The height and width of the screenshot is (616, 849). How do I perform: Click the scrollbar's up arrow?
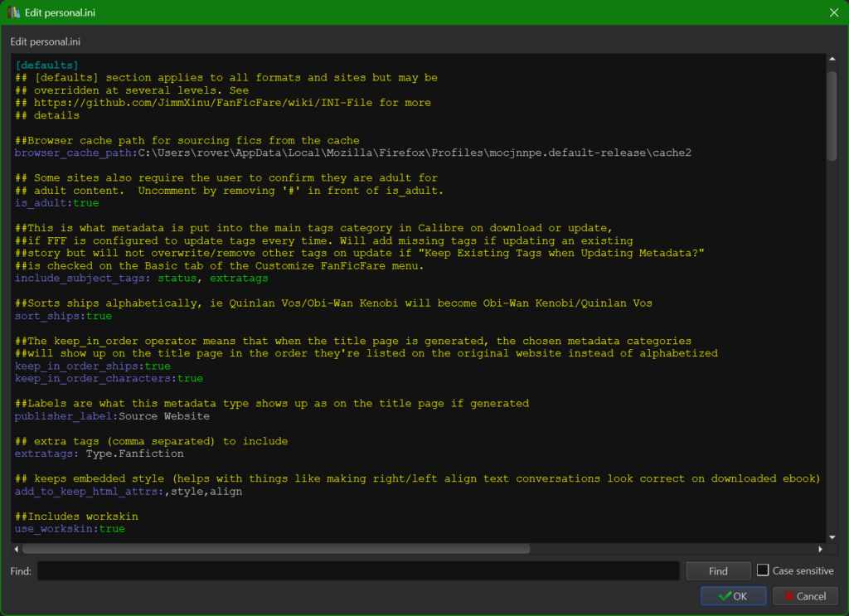point(832,58)
